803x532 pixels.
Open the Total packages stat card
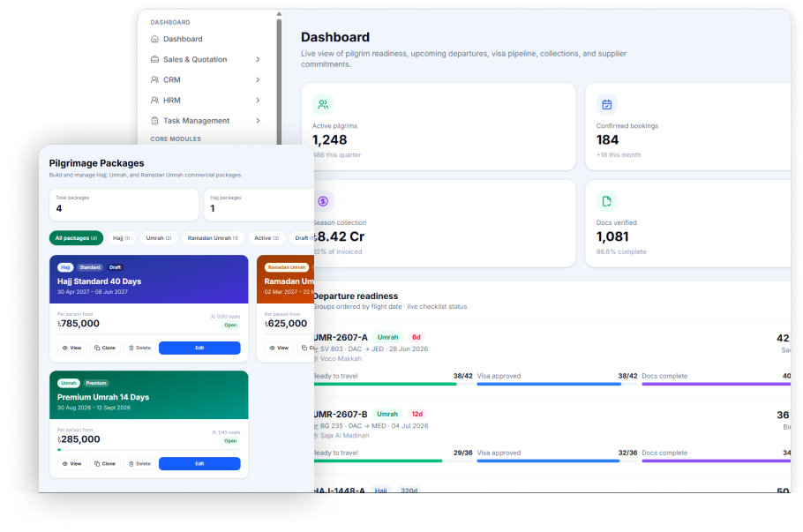point(124,205)
